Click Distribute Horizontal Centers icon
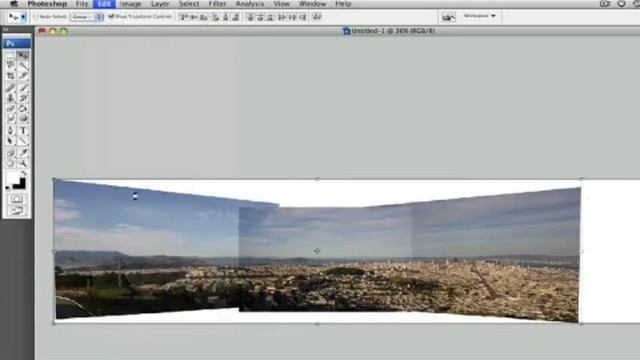The width and height of the screenshot is (640, 360). click(292, 17)
